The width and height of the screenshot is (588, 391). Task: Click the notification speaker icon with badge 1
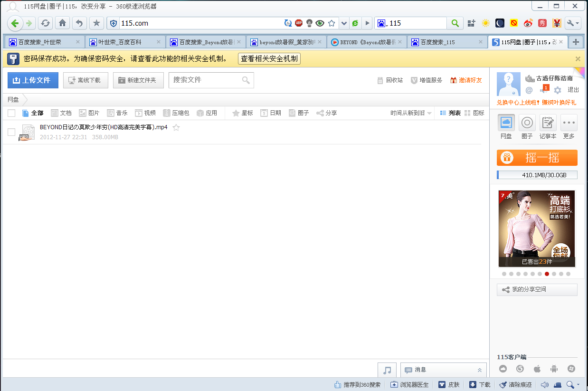tap(544, 89)
